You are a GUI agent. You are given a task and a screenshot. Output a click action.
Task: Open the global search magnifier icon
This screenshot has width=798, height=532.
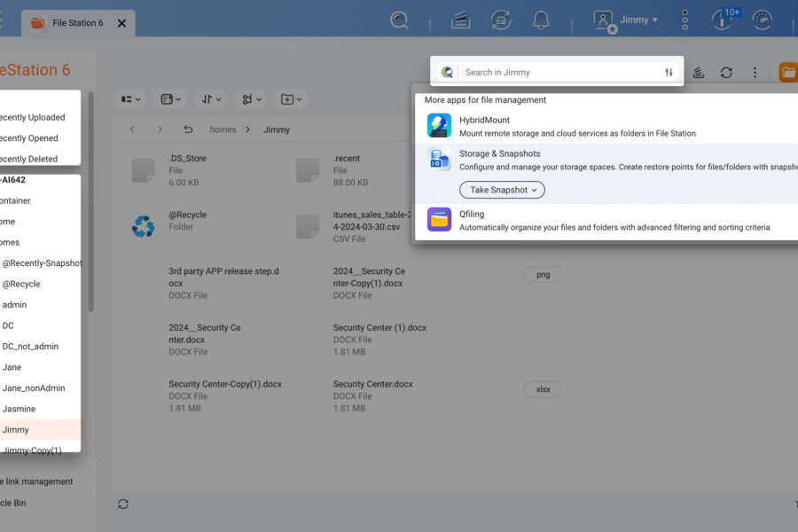coord(400,20)
